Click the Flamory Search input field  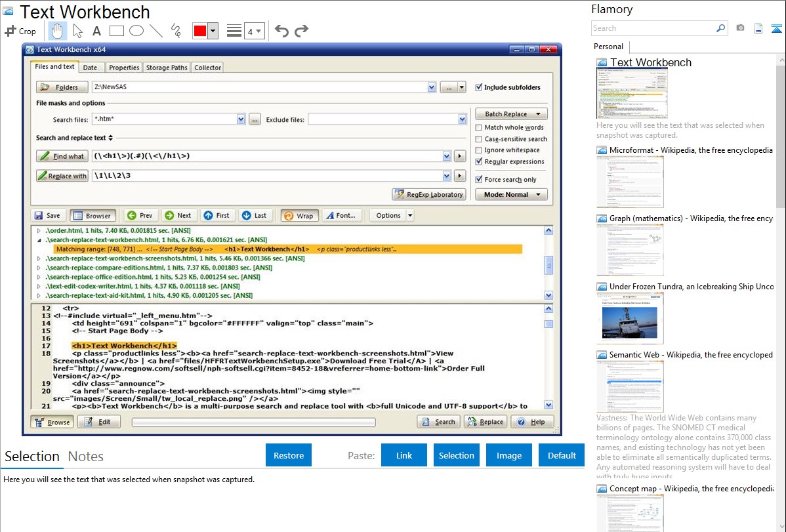653,28
